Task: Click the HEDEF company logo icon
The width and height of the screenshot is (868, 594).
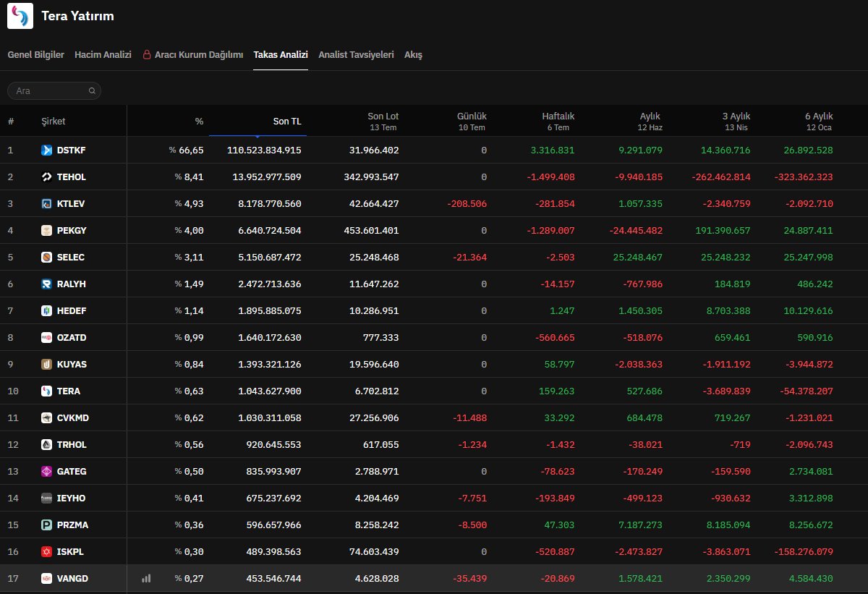Action: 47,311
